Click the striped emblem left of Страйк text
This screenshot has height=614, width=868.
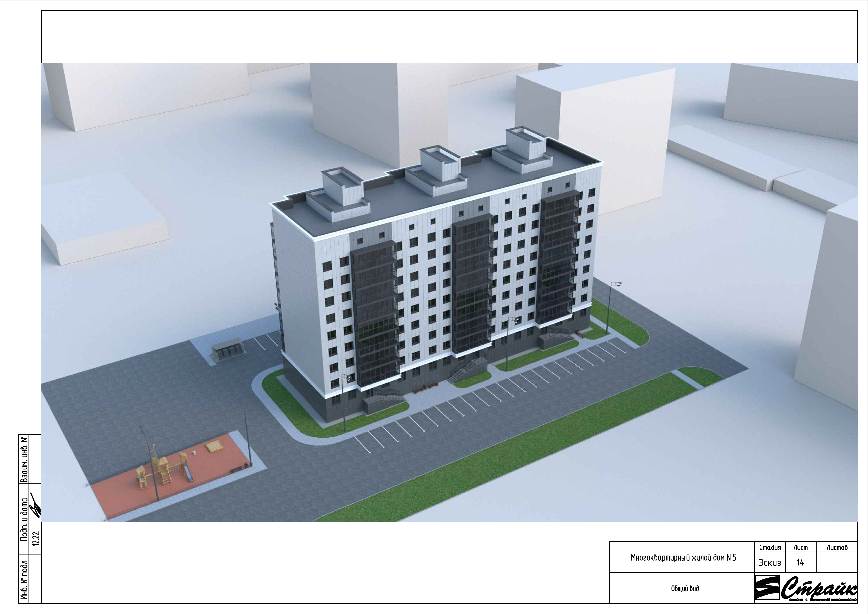pos(767,588)
